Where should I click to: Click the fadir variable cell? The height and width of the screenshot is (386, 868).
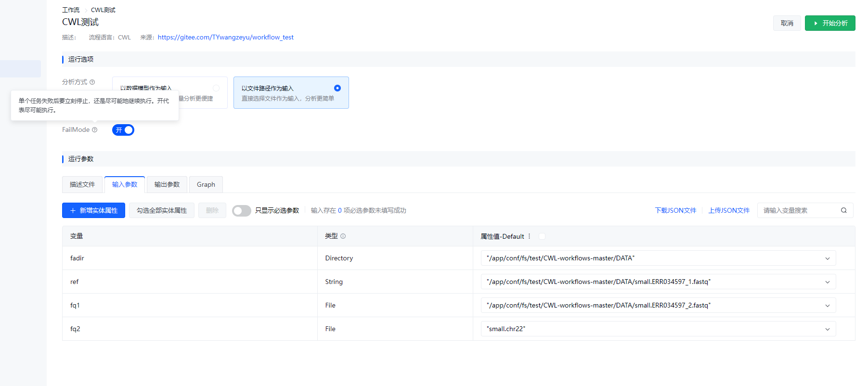pyautogui.click(x=190, y=258)
